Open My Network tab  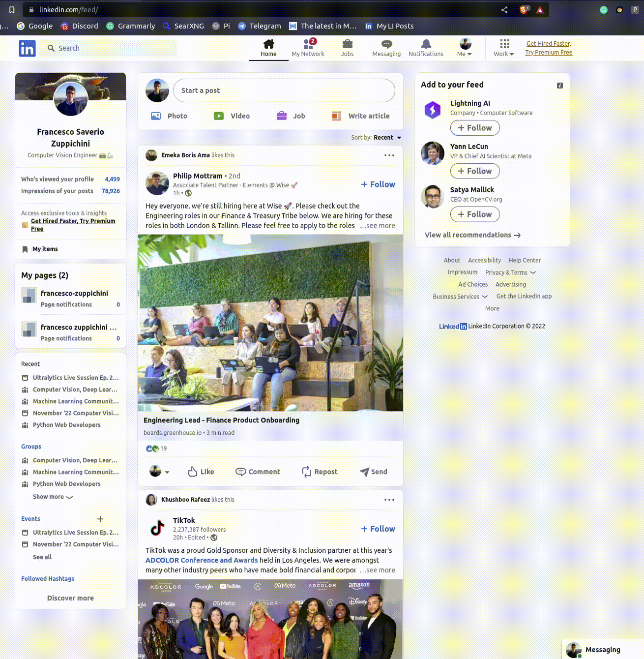point(308,48)
